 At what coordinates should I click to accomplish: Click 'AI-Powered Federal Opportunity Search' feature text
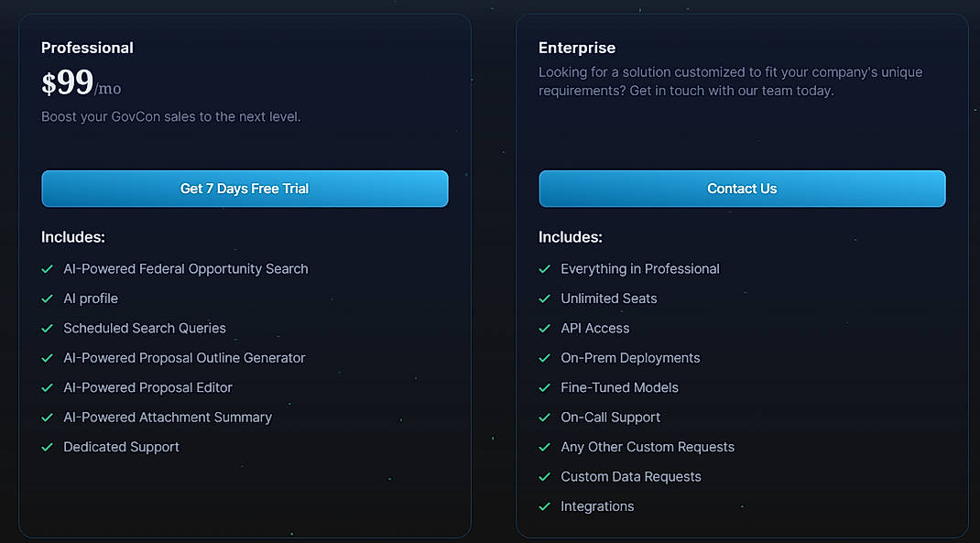pos(186,268)
